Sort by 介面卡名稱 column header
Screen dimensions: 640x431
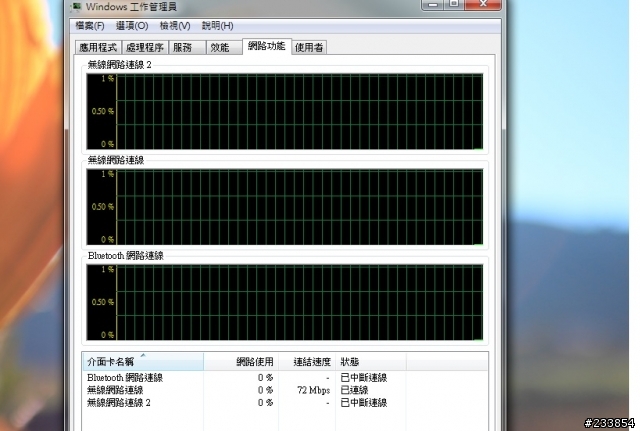coord(143,362)
